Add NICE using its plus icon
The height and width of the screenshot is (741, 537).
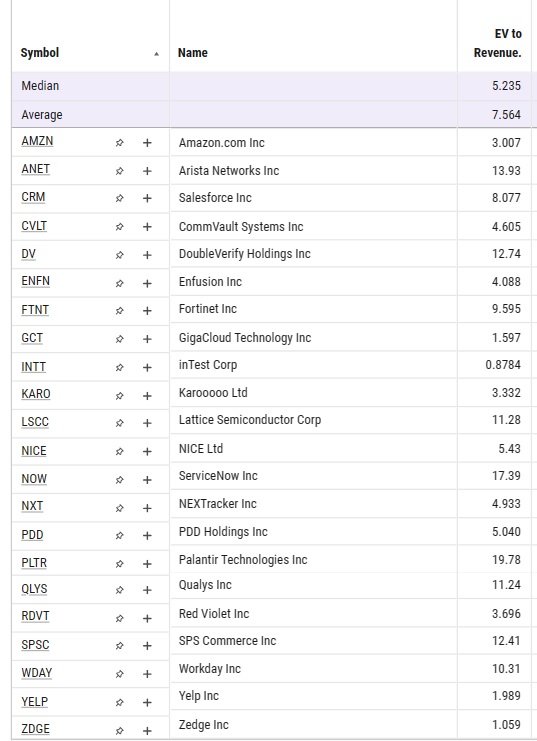tap(147, 451)
